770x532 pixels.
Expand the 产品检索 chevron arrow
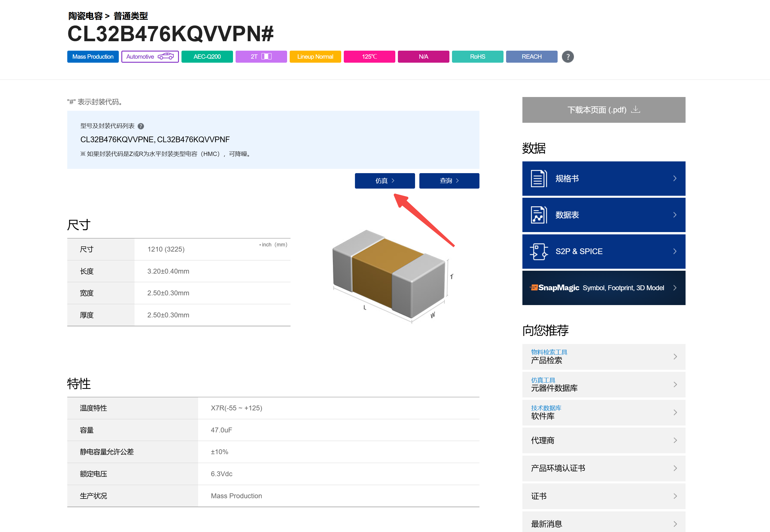(675, 357)
